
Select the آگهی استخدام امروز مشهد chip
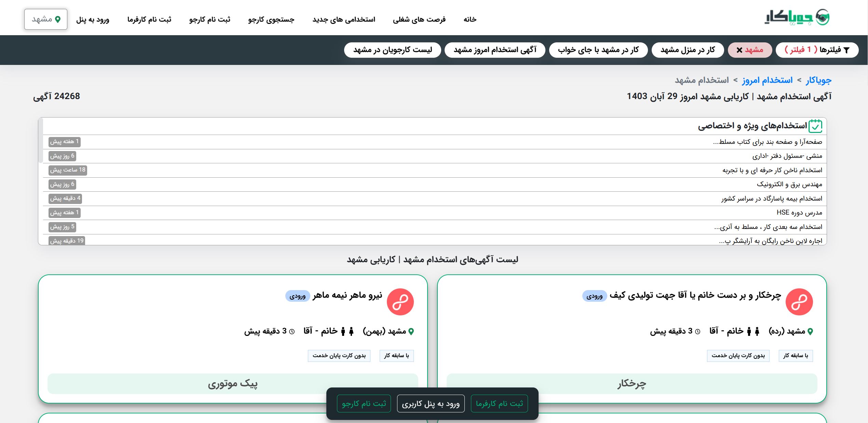coord(495,50)
